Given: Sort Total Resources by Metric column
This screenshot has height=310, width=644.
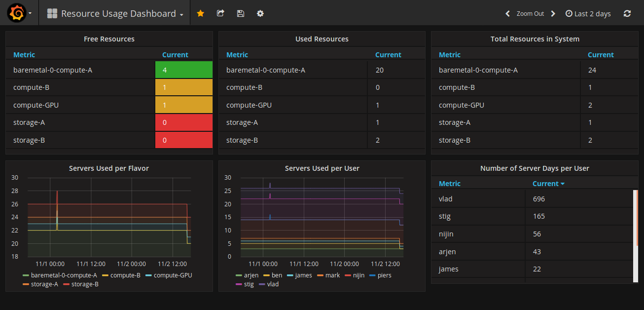Looking at the screenshot, I should tap(450, 55).
